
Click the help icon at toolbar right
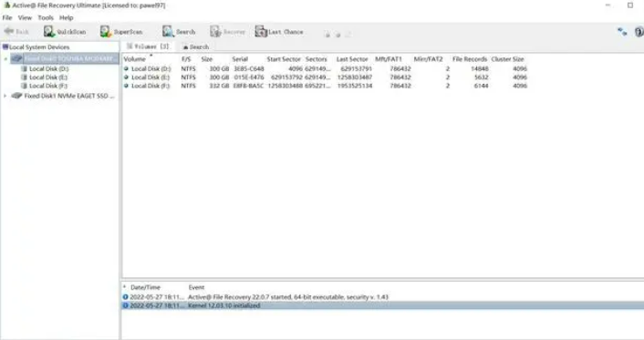pyautogui.click(x=639, y=32)
